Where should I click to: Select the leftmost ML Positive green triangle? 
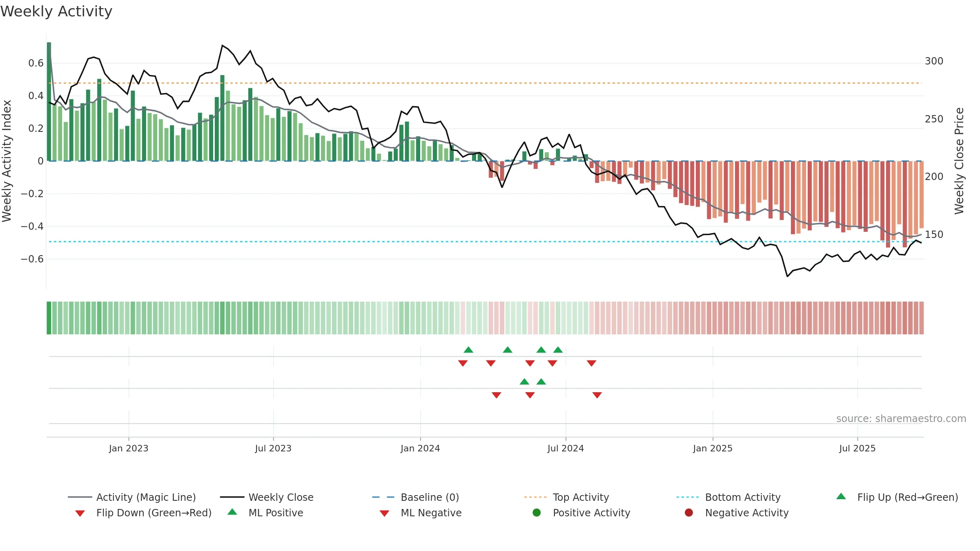point(524,382)
